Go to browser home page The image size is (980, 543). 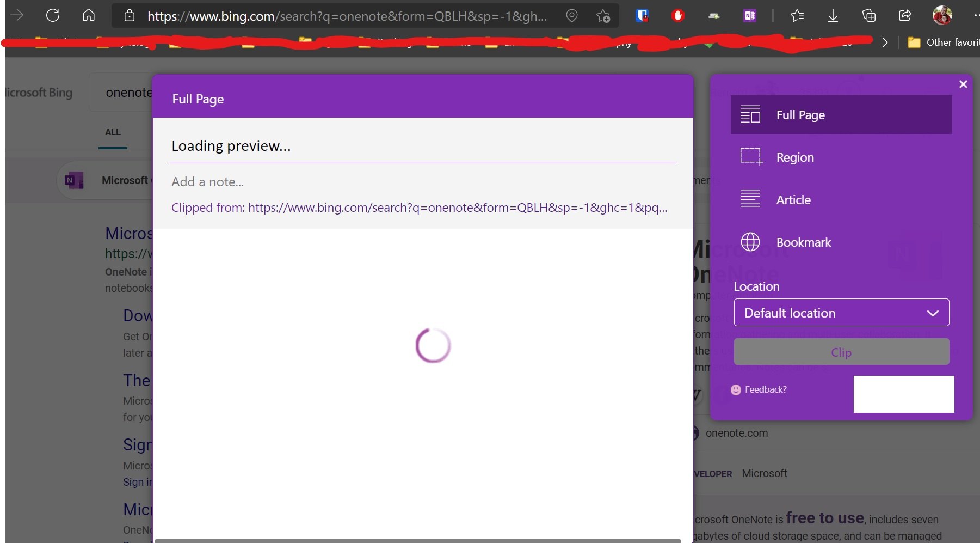point(89,15)
